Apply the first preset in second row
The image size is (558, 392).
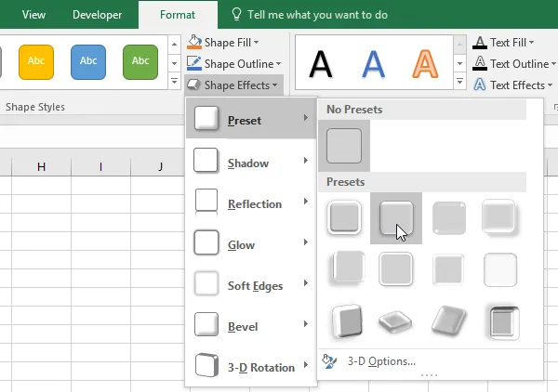tap(347, 268)
